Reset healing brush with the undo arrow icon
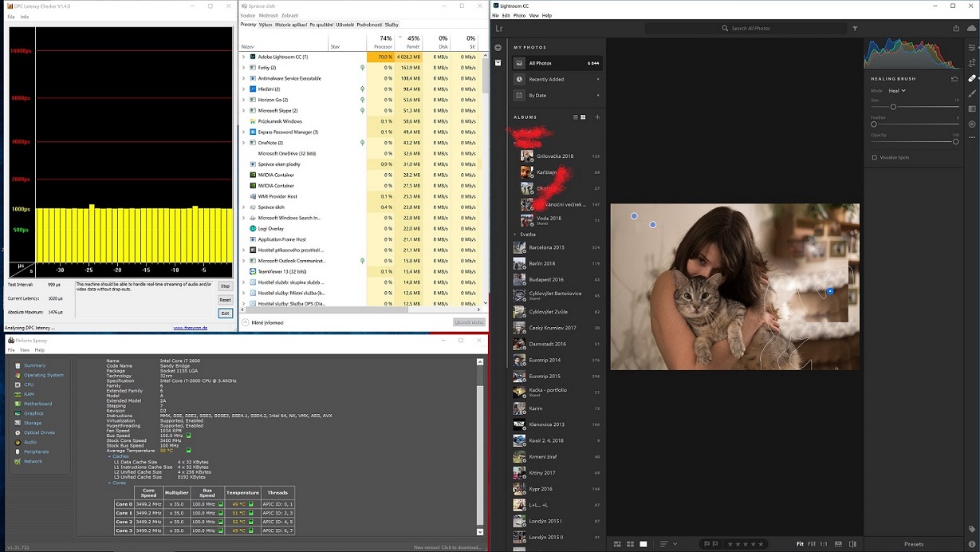The height and width of the screenshot is (552, 980). [x=954, y=79]
